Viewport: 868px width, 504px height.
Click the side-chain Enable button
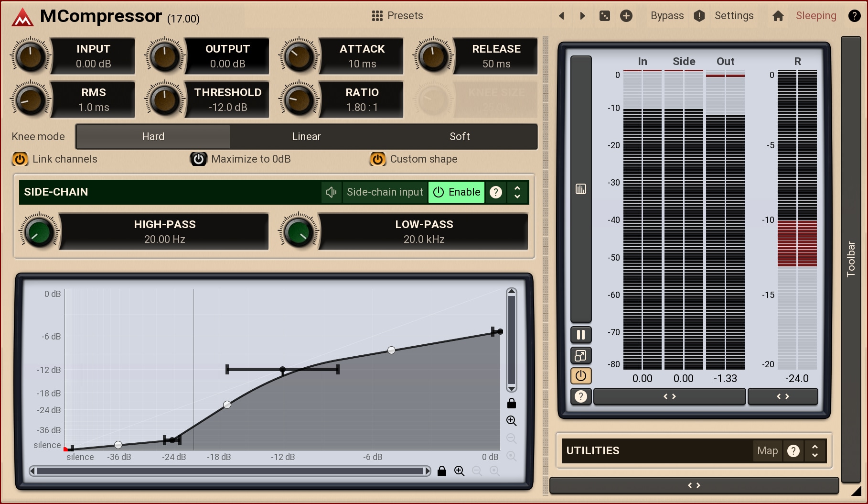coord(456,192)
